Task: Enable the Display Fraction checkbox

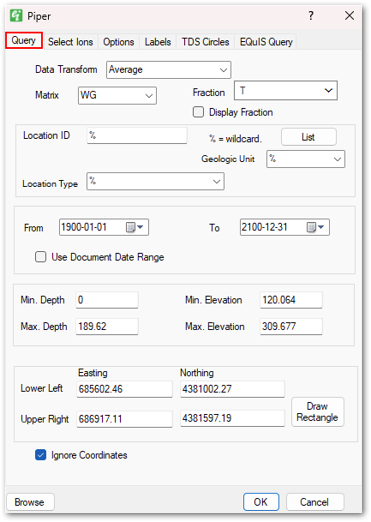Action: (198, 112)
